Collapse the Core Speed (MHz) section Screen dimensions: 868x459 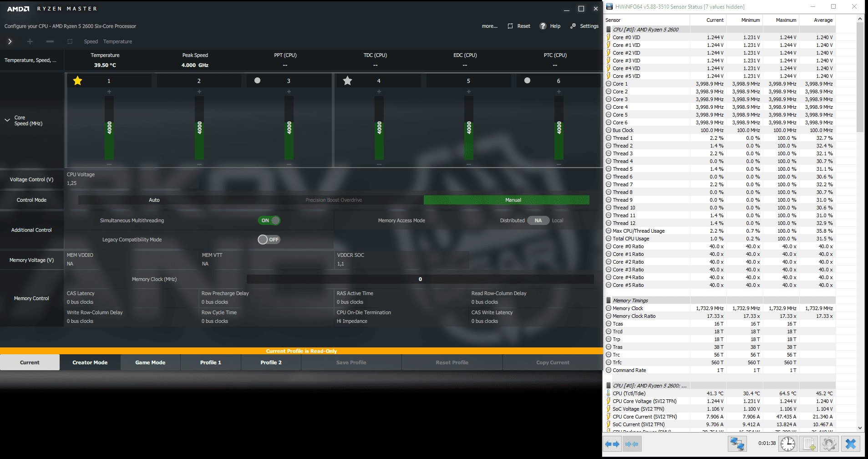[x=7, y=120]
